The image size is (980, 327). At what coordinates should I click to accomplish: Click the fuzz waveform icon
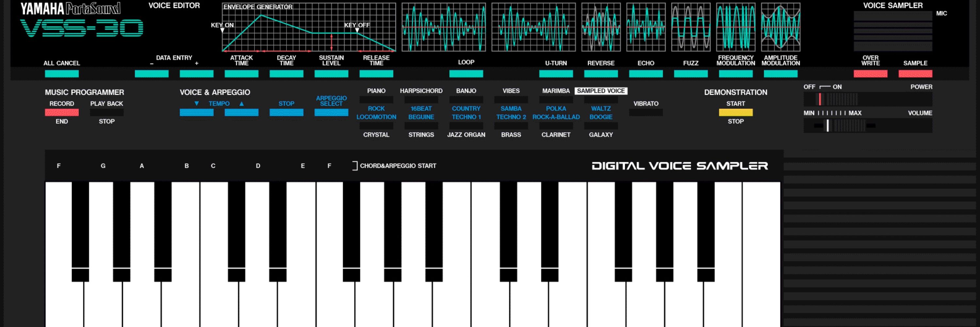click(691, 27)
